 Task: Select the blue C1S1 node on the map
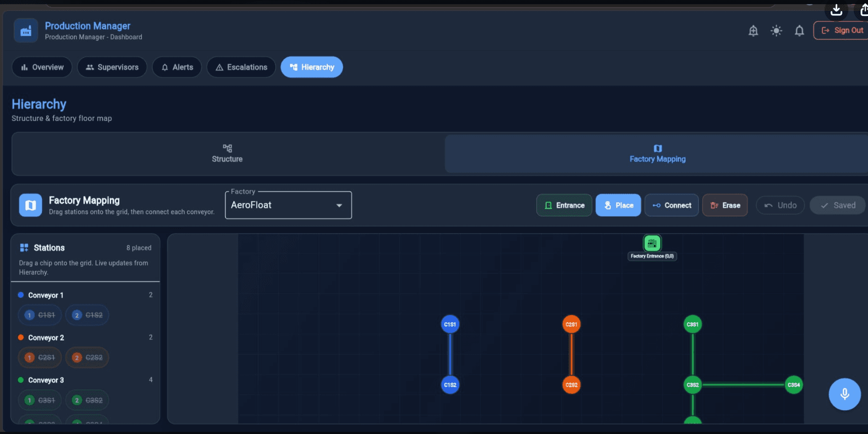(x=450, y=324)
